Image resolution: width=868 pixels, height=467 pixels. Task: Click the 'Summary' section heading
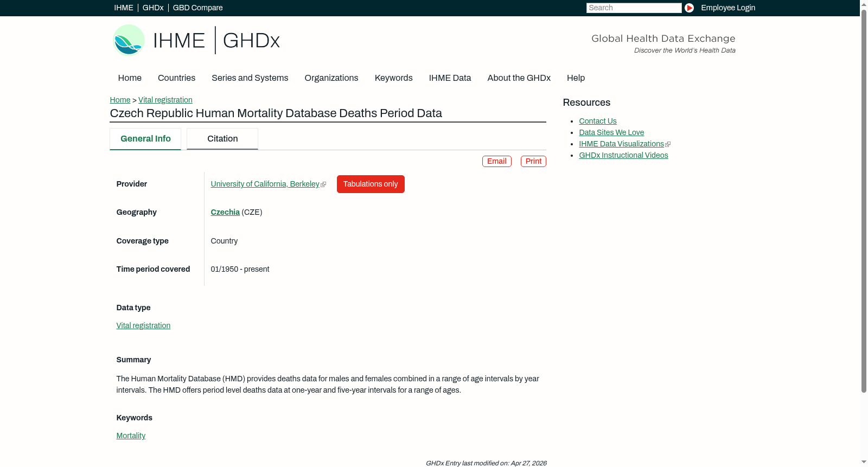(x=133, y=360)
